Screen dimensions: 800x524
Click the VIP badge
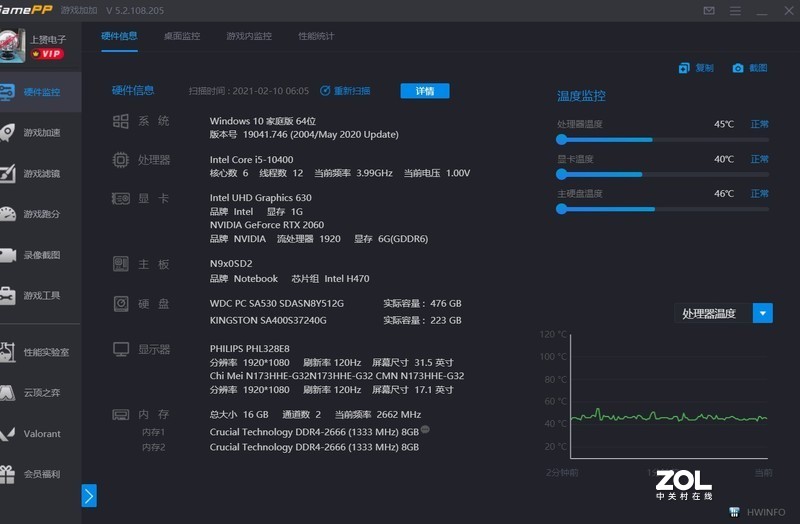coord(47,54)
